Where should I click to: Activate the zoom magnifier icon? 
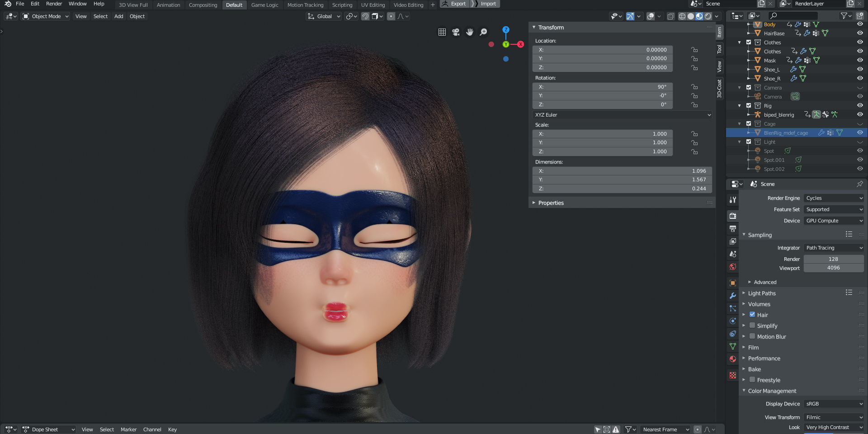pos(483,32)
